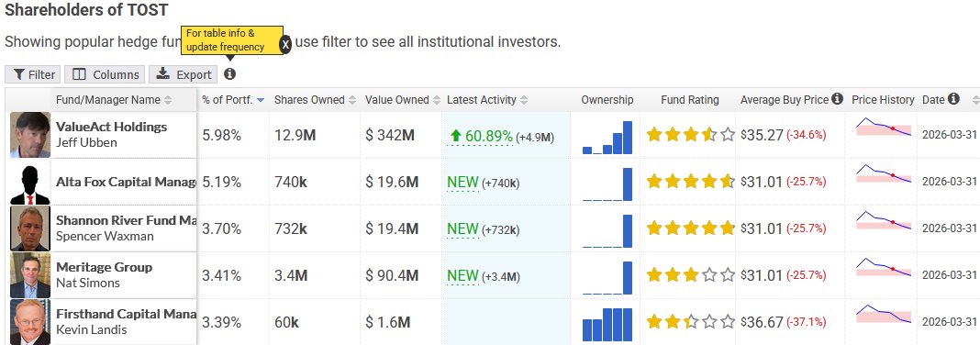The height and width of the screenshot is (345, 980).
Task: Click Shannon River price history sparkline
Action: (x=883, y=220)
